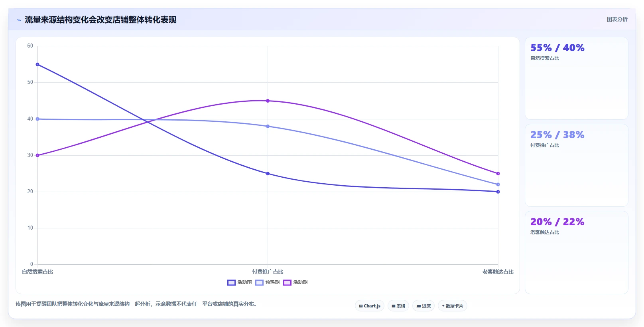Toggle the 活动前 legend color box
Viewport: 644px width, 327px height.
pyautogui.click(x=231, y=282)
